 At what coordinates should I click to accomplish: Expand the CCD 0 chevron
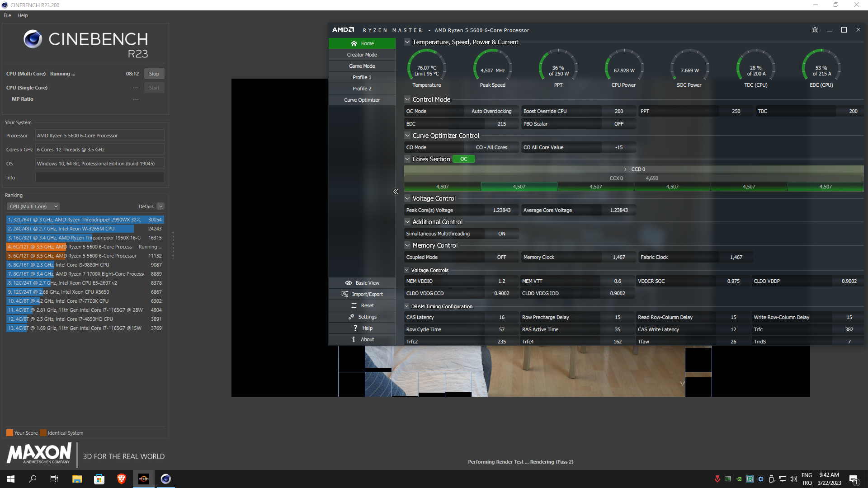point(625,169)
